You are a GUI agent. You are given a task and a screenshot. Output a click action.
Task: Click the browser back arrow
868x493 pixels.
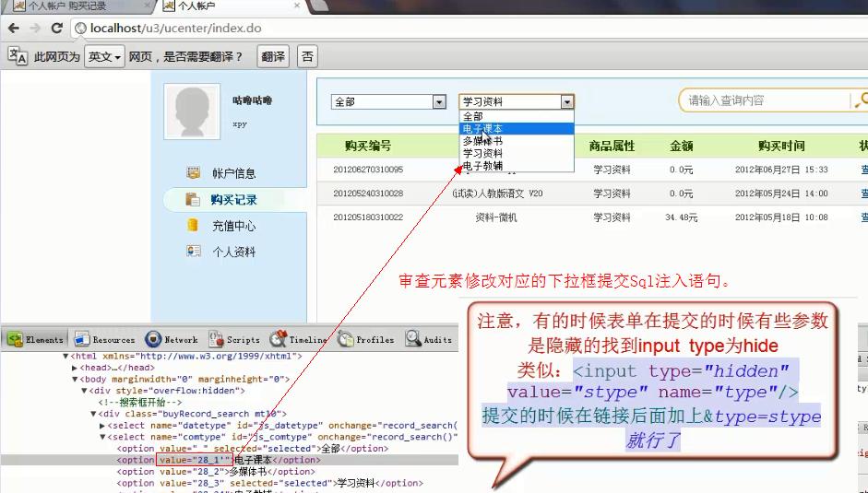pos(13,29)
